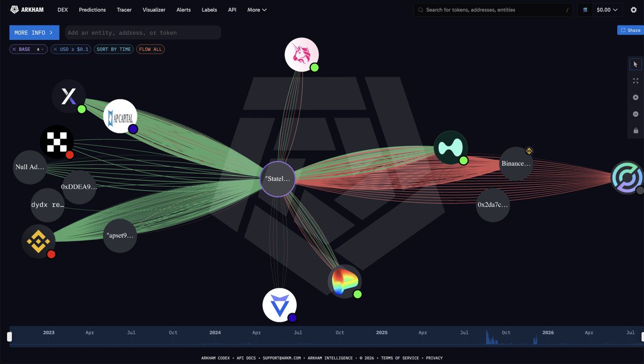Open API in top nav
Viewport: 644px width, 364px height.
click(232, 10)
